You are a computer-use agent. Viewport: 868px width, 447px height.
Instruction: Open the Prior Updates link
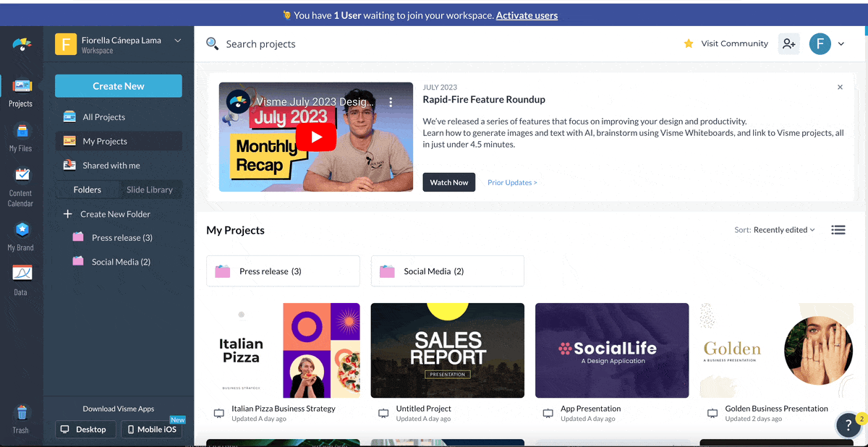click(x=512, y=182)
